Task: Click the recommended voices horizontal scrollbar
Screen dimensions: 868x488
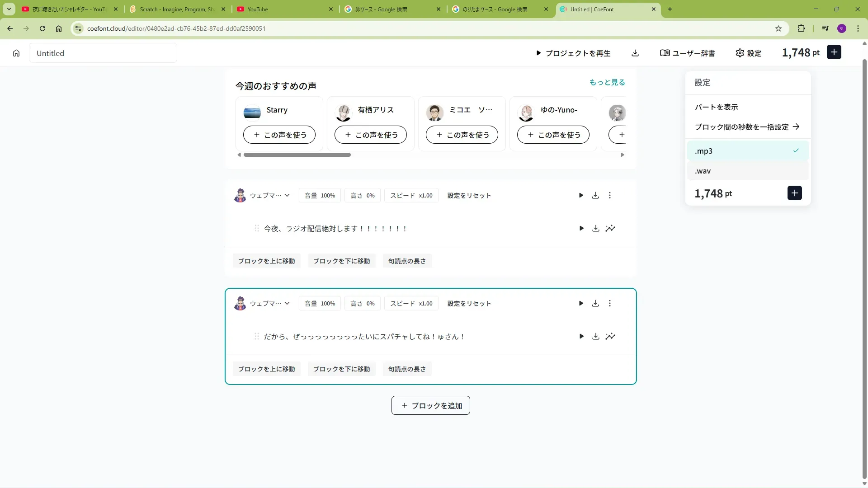Action: click(x=297, y=155)
